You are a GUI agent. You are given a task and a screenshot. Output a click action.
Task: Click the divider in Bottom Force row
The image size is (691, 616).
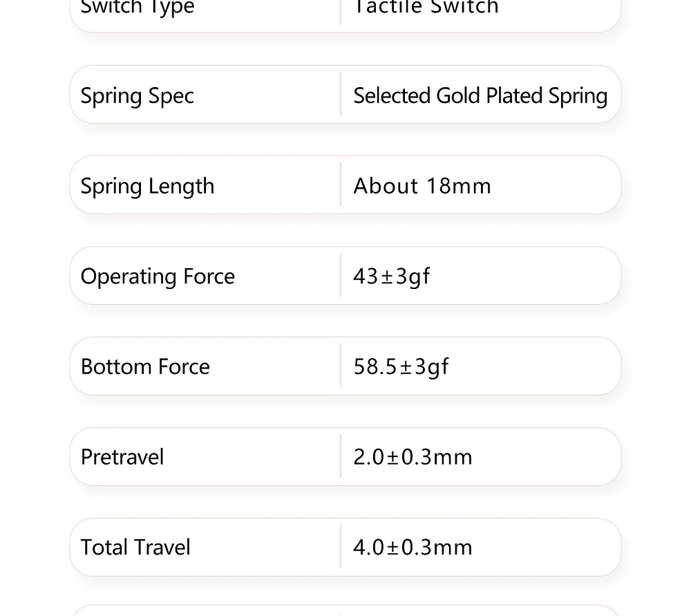pyautogui.click(x=341, y=366)
